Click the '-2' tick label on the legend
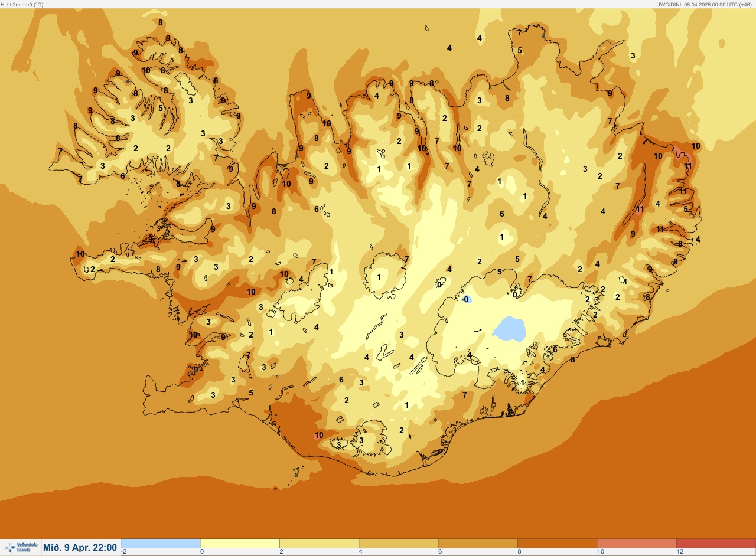This screenshot has height=556, width=756. (x=124, y=552)
